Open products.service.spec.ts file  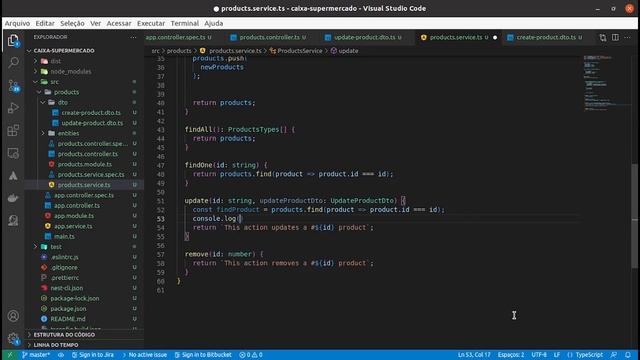coord(91,175)
